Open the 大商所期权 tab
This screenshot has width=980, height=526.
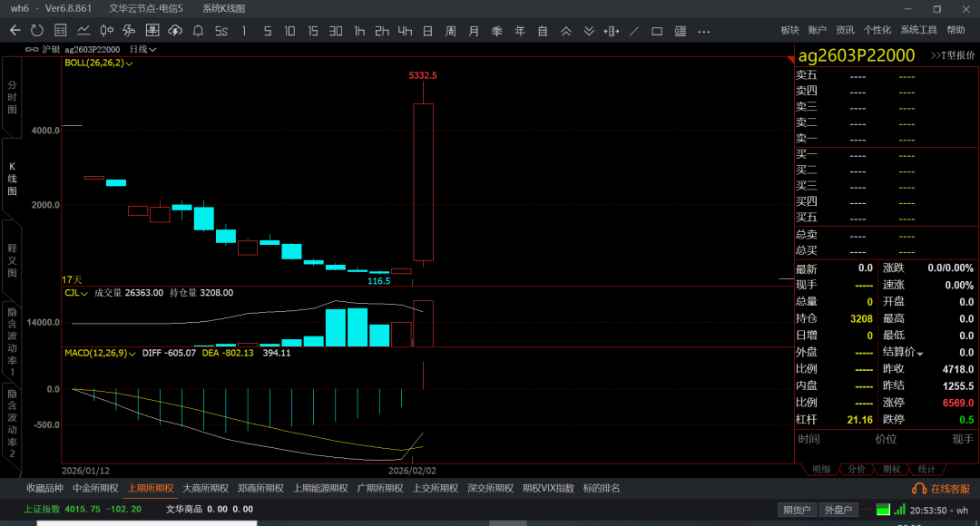coord(205,489)
